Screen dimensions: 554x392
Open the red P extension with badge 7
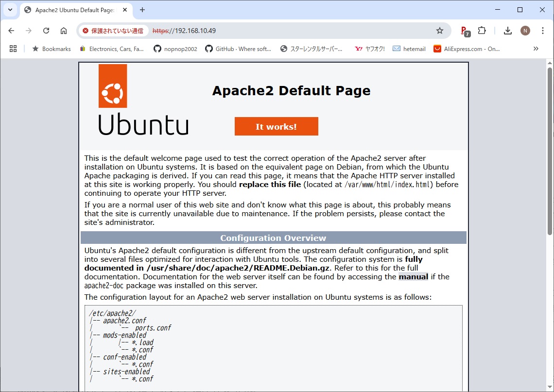[x=465, y=31]
